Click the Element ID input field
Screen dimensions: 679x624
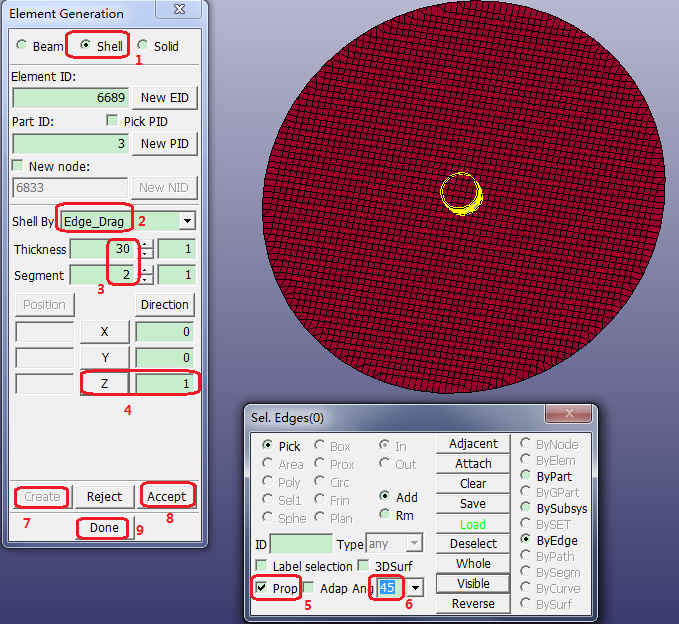point(70,97)
